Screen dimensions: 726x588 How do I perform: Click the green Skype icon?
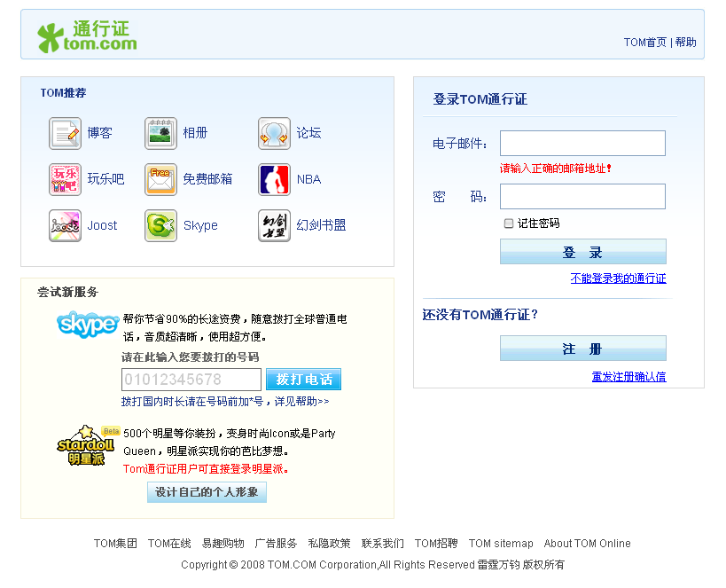point(160,225)
